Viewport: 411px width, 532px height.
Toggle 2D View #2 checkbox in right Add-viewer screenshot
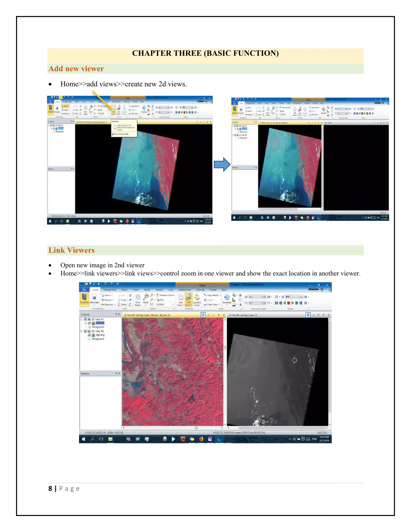tap(235, 135)
